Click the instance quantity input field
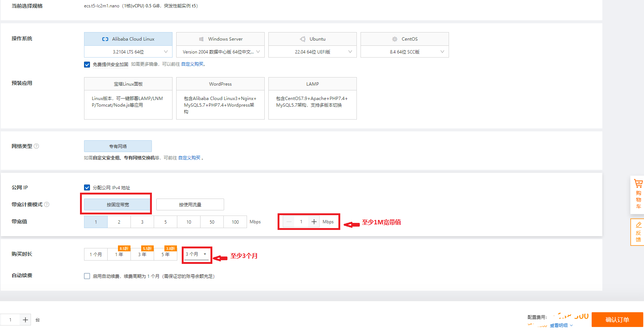 click(10, 320)
